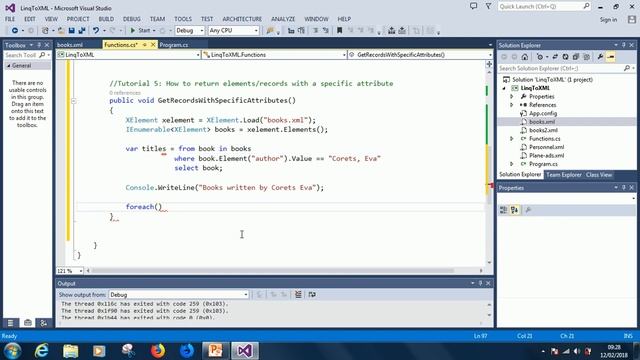
Task: Open PowerPoint from the taskbar
Action: (x=215, y=351)
